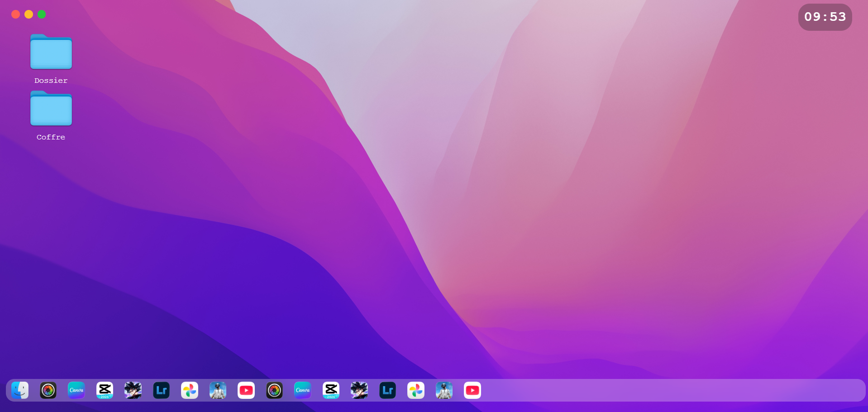Viewport: 868px width, 412px height.
Task: Click the leftmost Lightroom Lr icon
Action: 161,390
